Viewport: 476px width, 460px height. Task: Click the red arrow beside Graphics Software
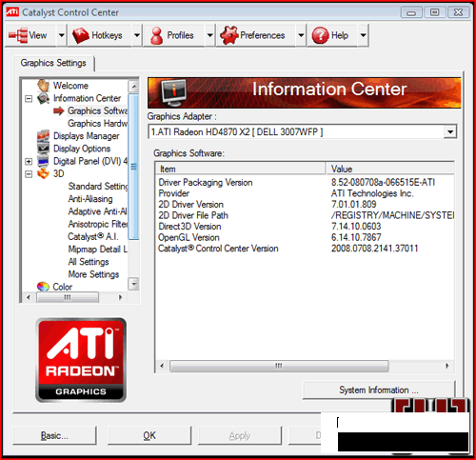(x=59, y=110)
